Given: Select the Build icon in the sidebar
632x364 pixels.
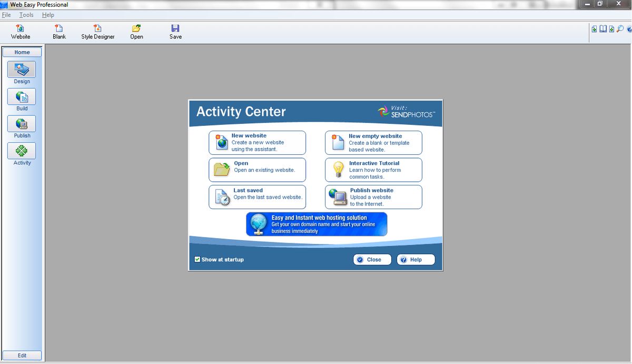Looking at the screenshot, I should (22, 96).
